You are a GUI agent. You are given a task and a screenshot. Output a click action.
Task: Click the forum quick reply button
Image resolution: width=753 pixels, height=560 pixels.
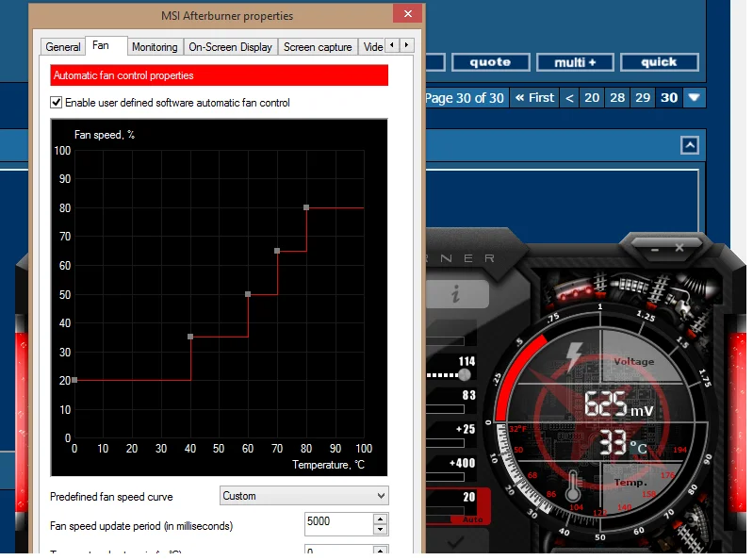point(659,62)
